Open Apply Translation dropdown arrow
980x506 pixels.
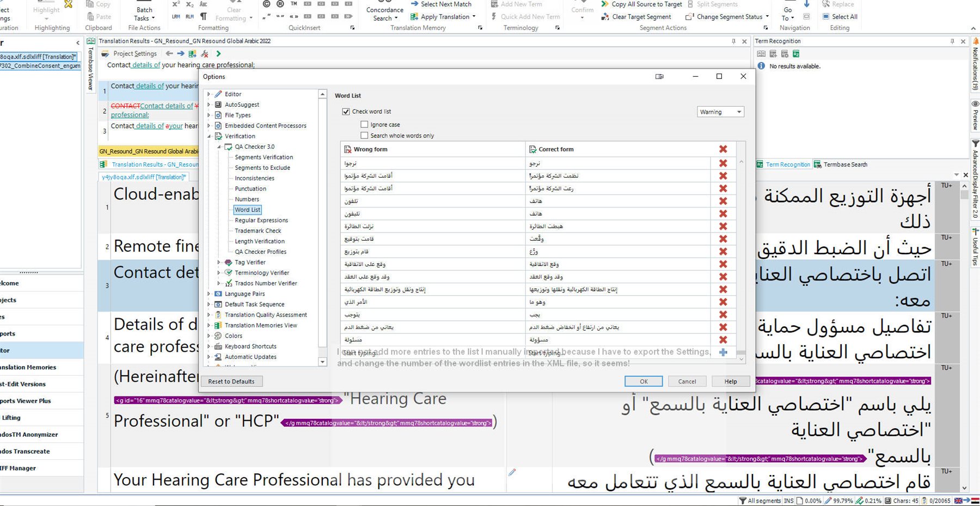[474, 16]
